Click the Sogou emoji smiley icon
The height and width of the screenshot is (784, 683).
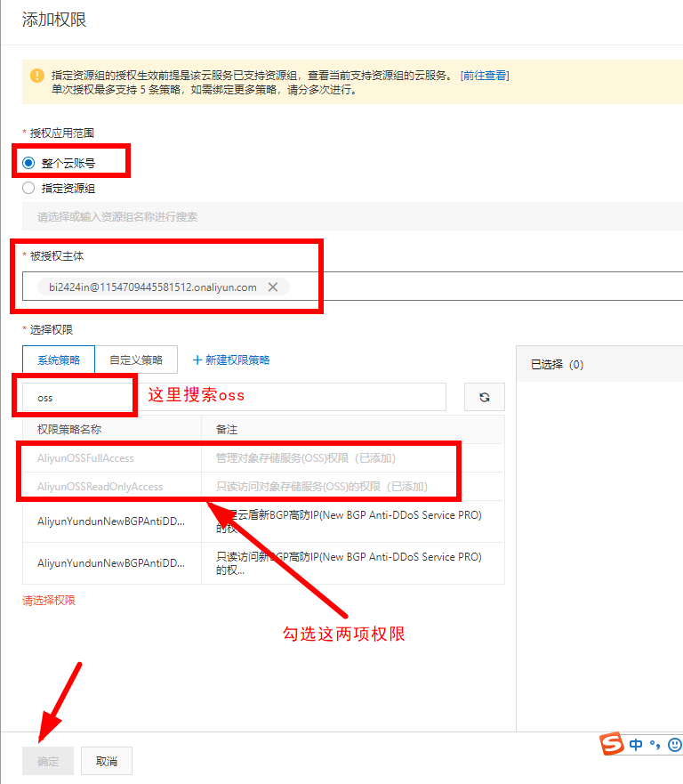675,745
